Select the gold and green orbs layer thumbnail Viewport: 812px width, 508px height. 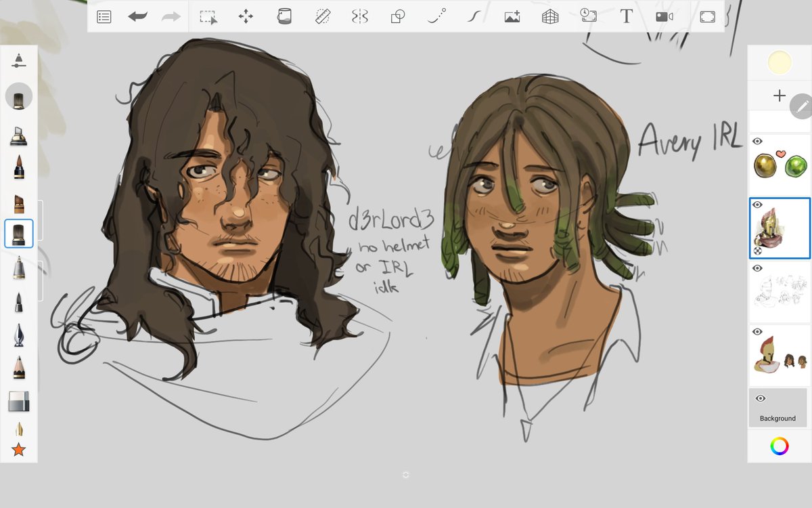(780, 166)
